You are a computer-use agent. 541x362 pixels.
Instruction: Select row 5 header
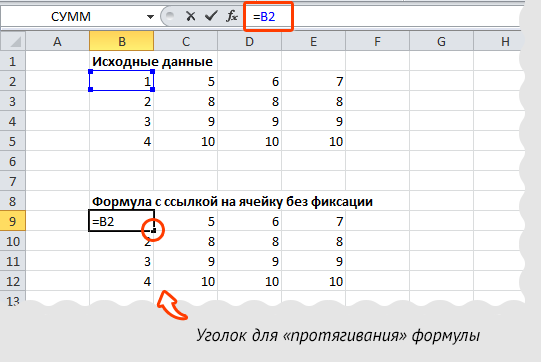(x=13, y=141)
